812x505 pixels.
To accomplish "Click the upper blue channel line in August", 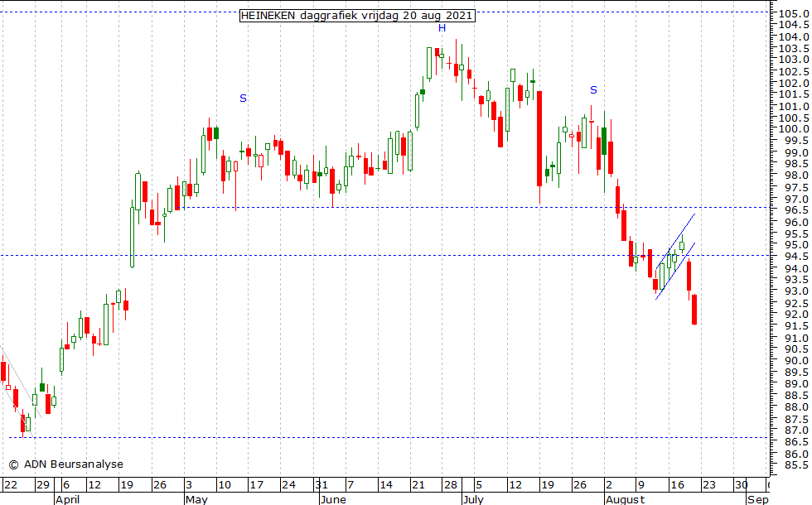I will point(675,241).
